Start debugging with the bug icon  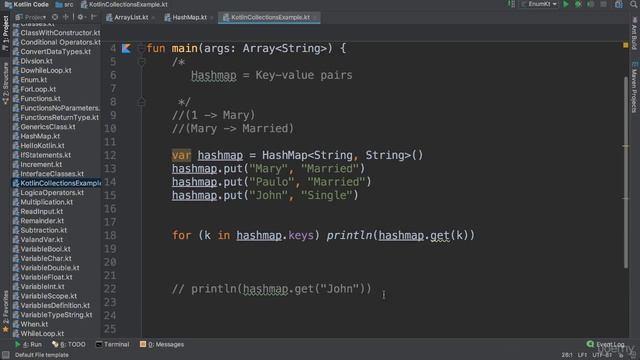(578, 4)
